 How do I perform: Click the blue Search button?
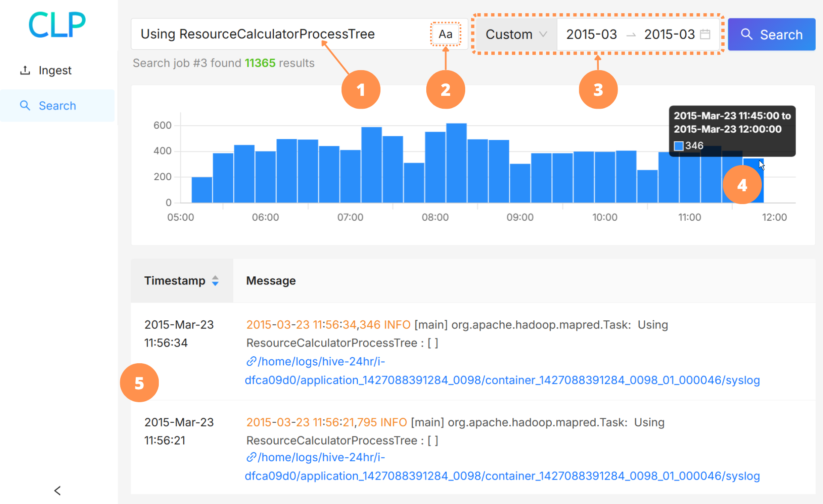pos(771,34)
